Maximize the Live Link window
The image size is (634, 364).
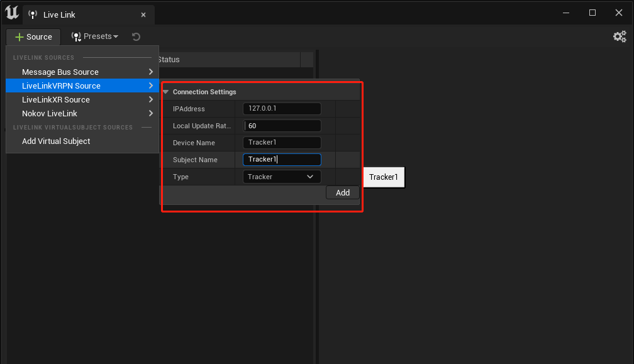(x=592, y=13)
